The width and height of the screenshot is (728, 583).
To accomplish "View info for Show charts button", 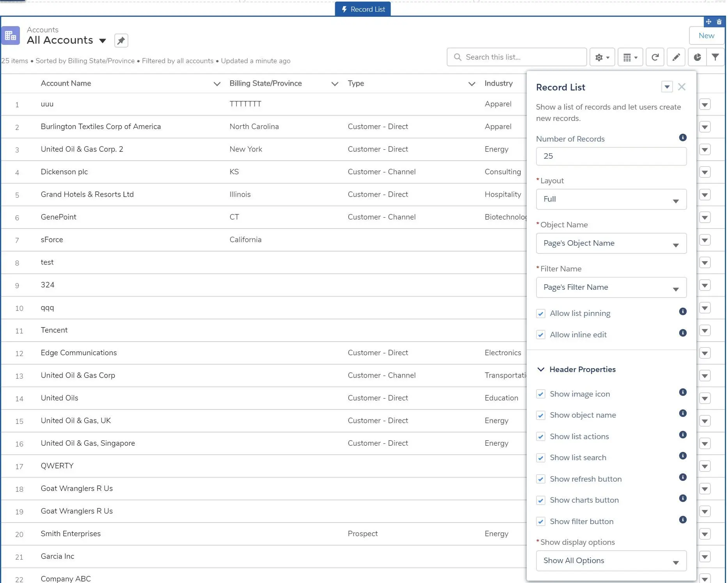I will point(683,498).
